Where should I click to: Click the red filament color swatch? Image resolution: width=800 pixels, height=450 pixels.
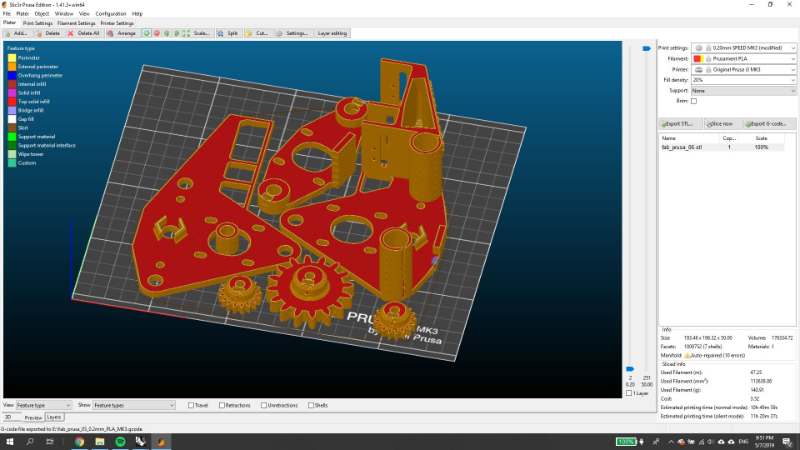click(698, 59)
